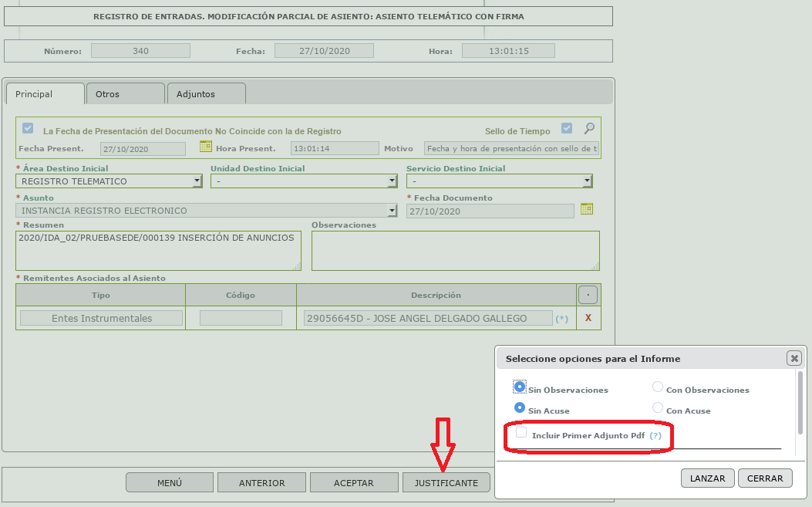Click the (*) marker beside remitente description
The width and height of the screenshot is (812, 507).
[561, 319]
